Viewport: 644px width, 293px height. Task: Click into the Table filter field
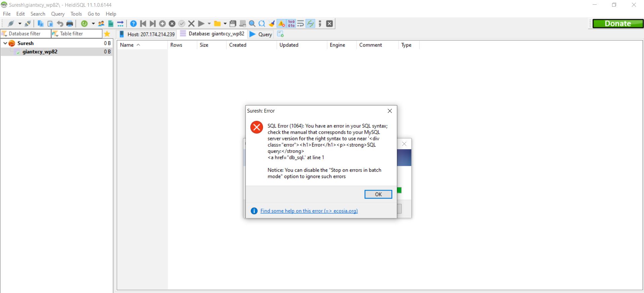[x=77, y=34]
